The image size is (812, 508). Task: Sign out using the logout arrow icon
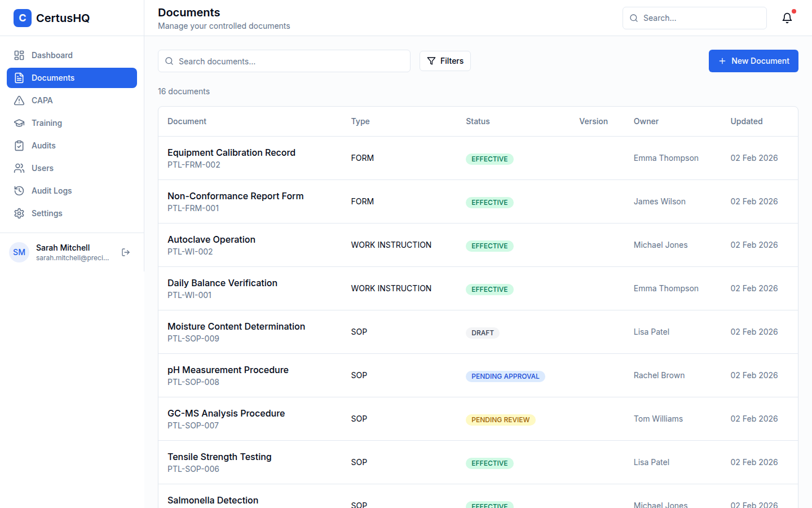pyautogui.click(x=126, y=252)
